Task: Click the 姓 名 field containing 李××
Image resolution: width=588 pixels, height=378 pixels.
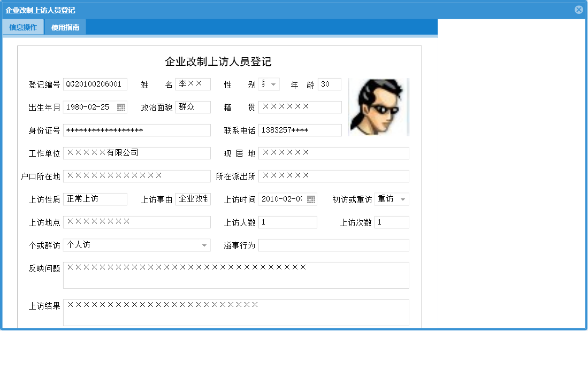Action: pos(193,84)
